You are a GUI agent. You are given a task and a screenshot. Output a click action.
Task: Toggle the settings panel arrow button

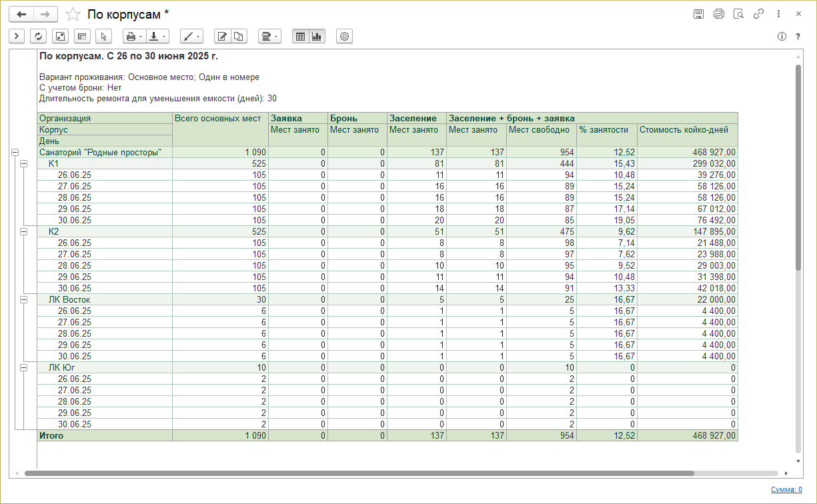[17, 37]
